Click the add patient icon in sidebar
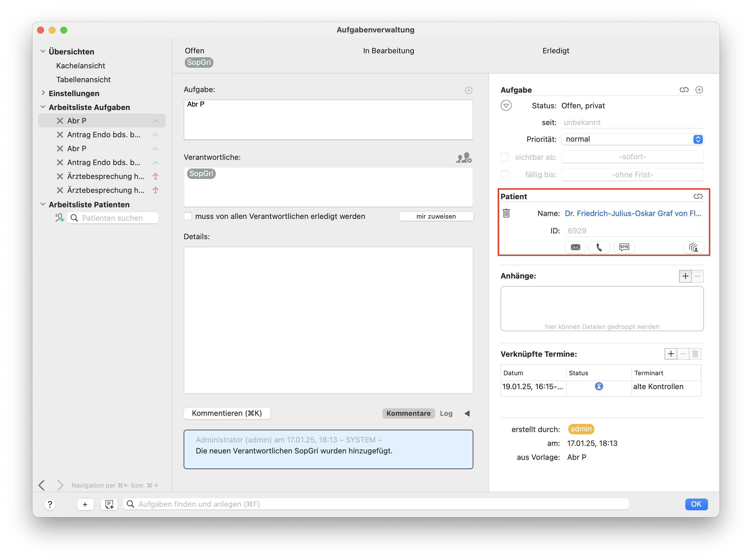Image resolution: width=752 pixels, height=560 pixels. click(x=60, y=218)
